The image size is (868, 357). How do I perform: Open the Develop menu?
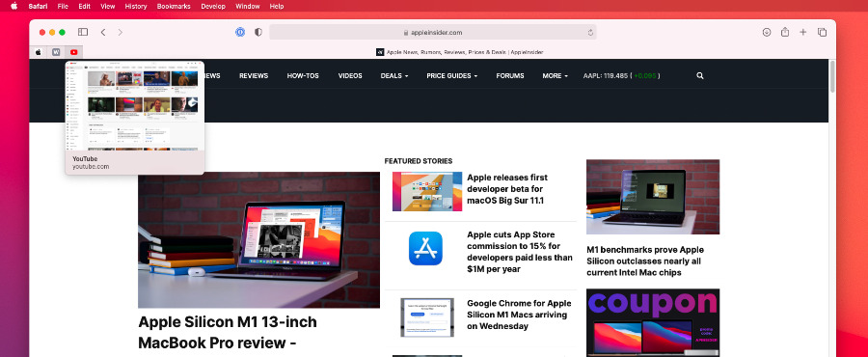pos(213,6)
